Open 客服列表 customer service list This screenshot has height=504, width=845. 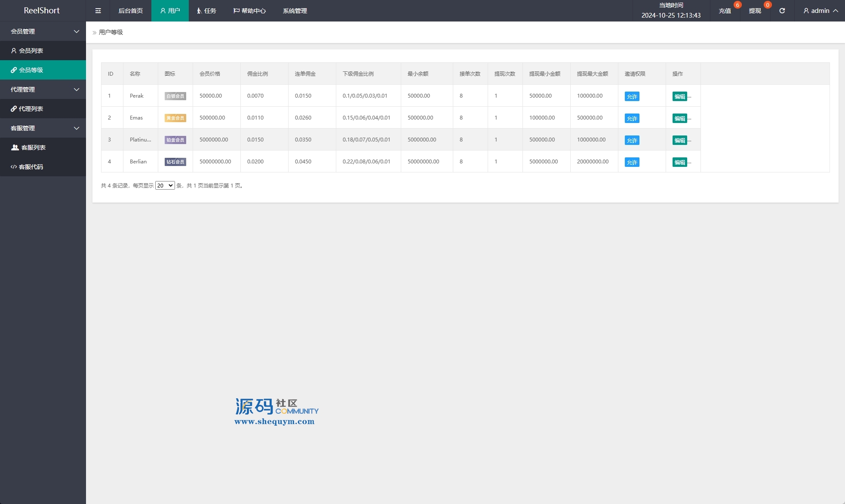[x=34, y=148]
